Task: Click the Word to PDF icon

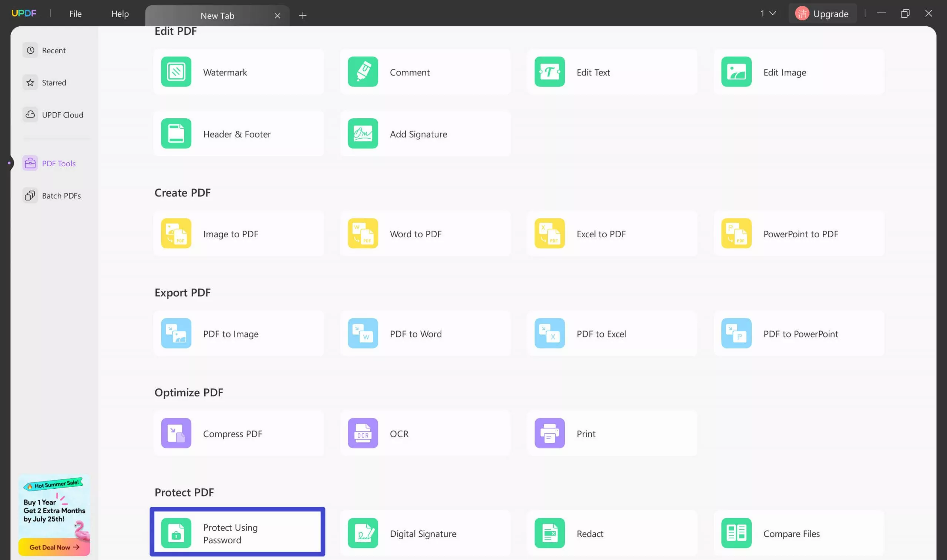Action: 363,234
